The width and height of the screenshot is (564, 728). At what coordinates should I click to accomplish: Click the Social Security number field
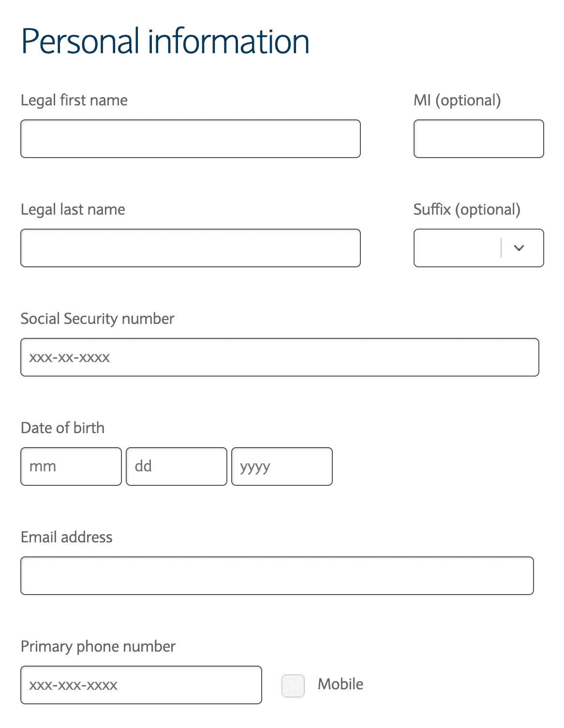pos(280,357)
